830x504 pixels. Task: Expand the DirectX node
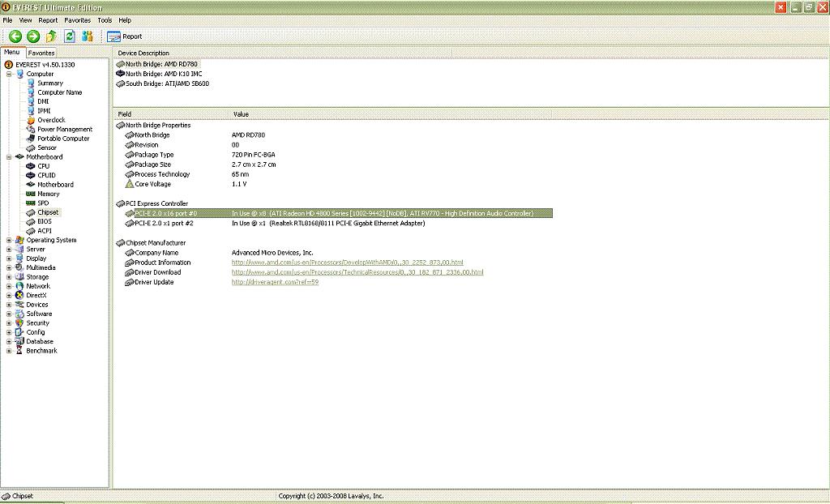coord(9,296)
